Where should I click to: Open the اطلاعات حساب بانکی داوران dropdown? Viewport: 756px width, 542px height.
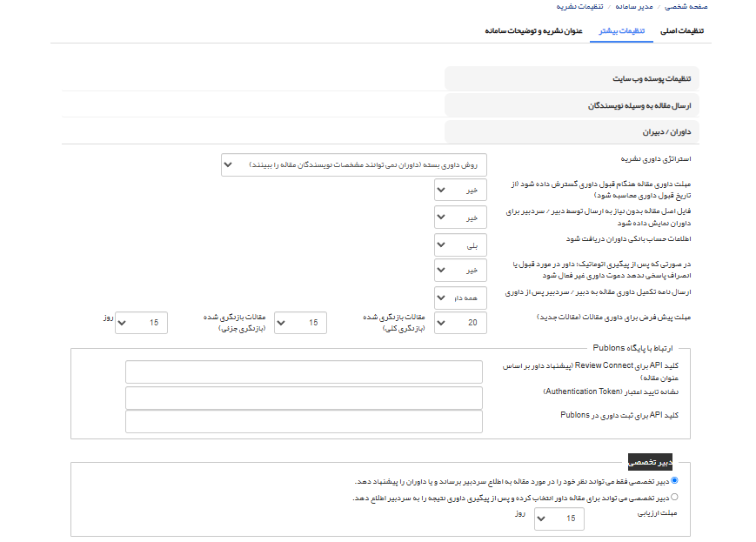(x=460, y=244)
